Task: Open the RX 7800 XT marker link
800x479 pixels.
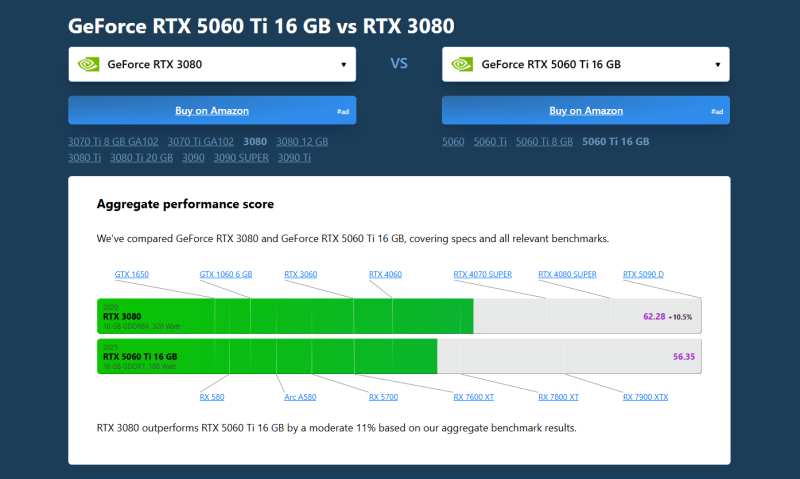Action: [x=558, y=397]
